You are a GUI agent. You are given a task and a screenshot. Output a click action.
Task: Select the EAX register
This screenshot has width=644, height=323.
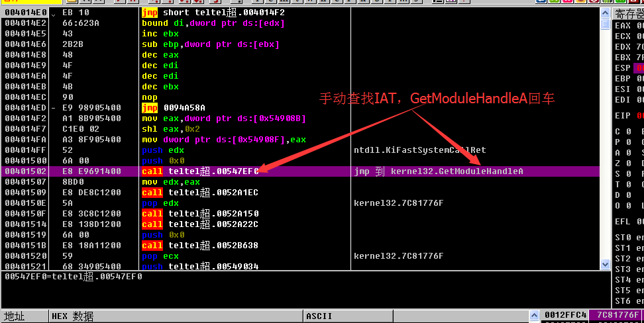point(623,25)
